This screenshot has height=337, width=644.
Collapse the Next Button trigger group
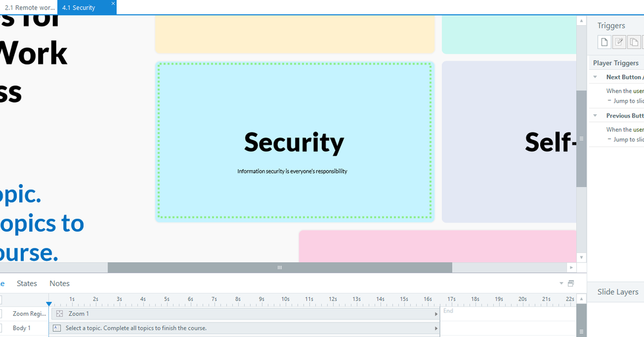(x=595, y=77)
